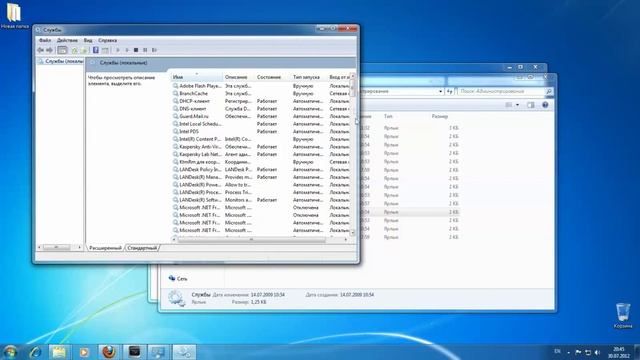
Task: Open the Действие menu
Action: point(67,40)
